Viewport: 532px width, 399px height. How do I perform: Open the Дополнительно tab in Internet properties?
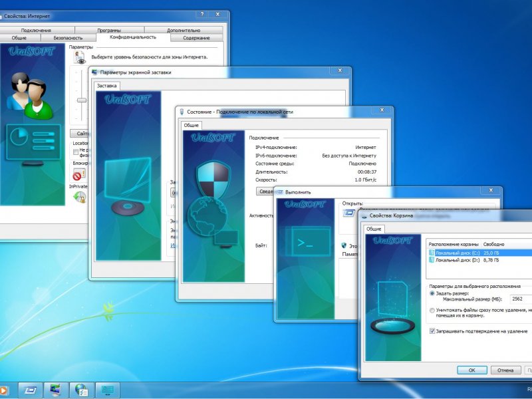click(184, 30)
